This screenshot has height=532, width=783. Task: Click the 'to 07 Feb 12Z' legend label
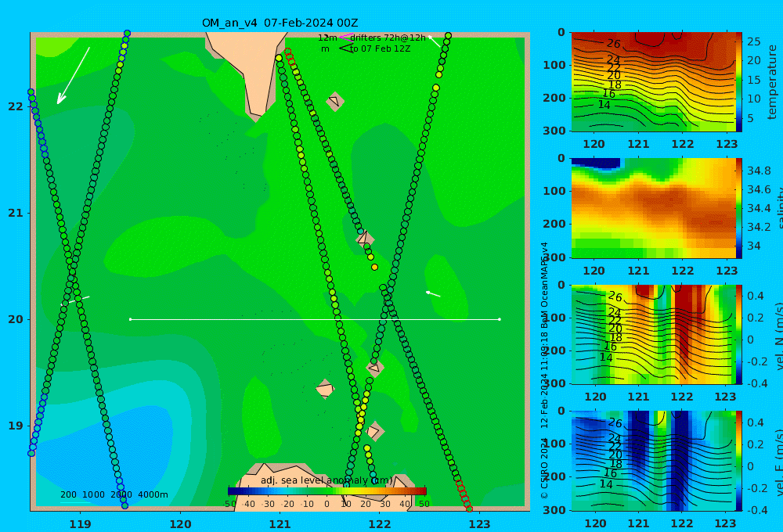(x=380, y=49)
